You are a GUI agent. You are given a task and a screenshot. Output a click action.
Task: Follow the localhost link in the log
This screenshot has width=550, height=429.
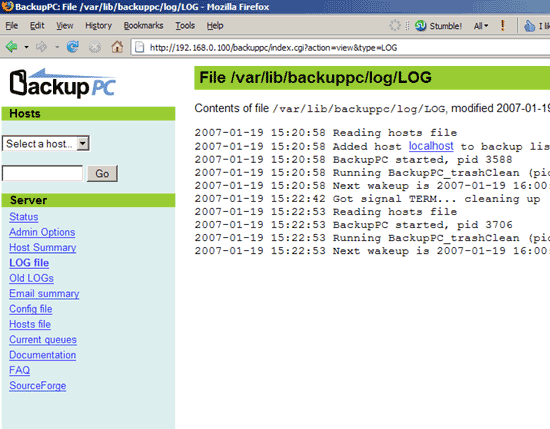(431, 146)
